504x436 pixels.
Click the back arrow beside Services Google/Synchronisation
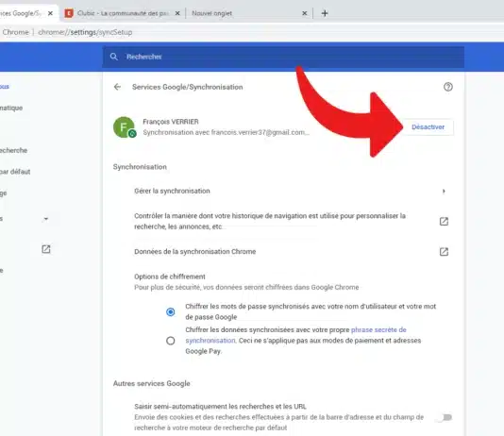click(x=117, y=87)
